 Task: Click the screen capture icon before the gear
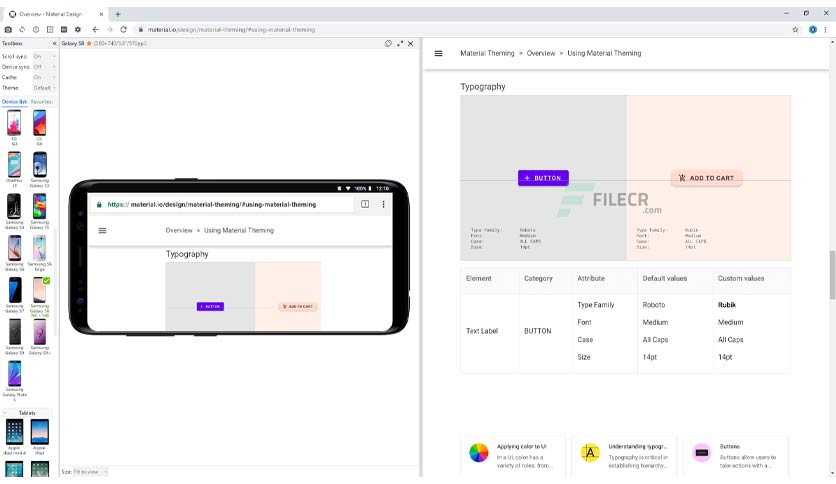[x=63, y=30]
